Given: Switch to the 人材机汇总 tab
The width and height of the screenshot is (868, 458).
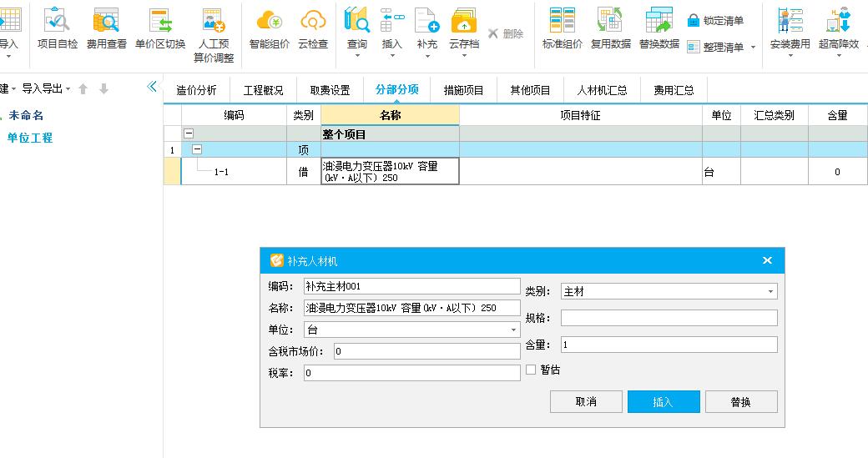Looking at the screenshot, I should click(x=602, y=90).
